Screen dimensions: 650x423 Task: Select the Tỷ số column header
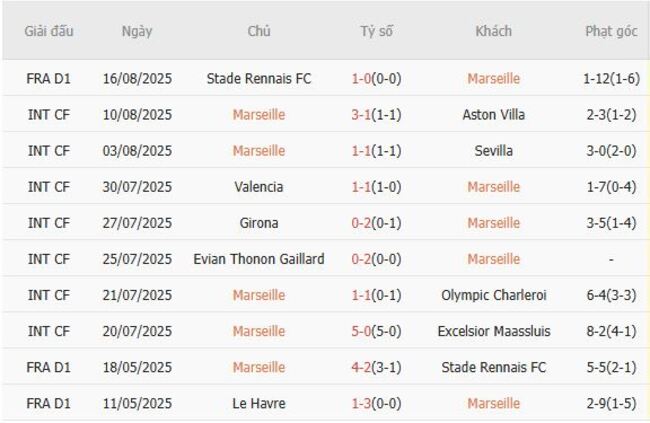377,31
